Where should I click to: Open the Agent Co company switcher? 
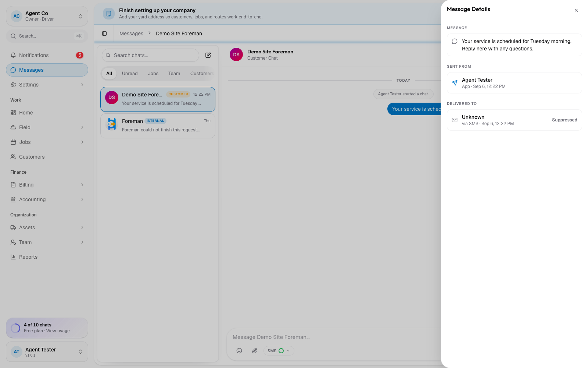[47, 16]
